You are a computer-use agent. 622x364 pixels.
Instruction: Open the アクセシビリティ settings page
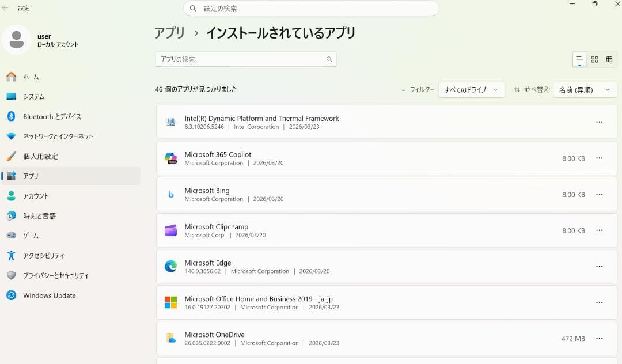coord(71,255)
